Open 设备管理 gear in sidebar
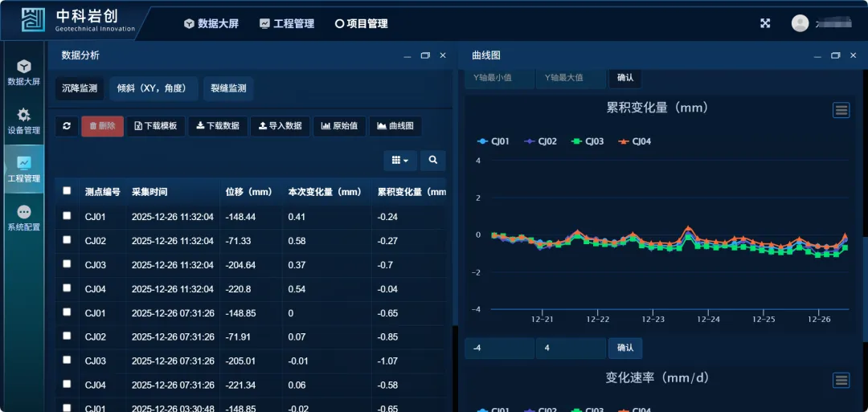 23,120
